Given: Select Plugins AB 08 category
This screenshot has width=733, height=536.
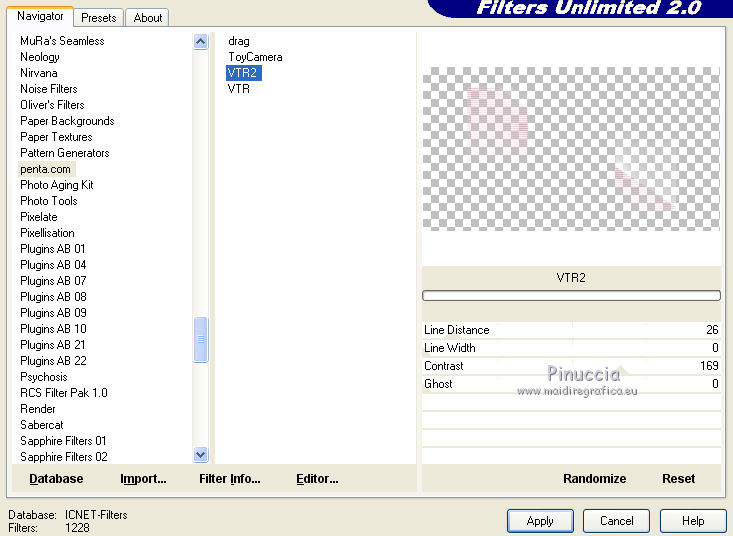Looking at the screenshot, I should click(53, 297).
